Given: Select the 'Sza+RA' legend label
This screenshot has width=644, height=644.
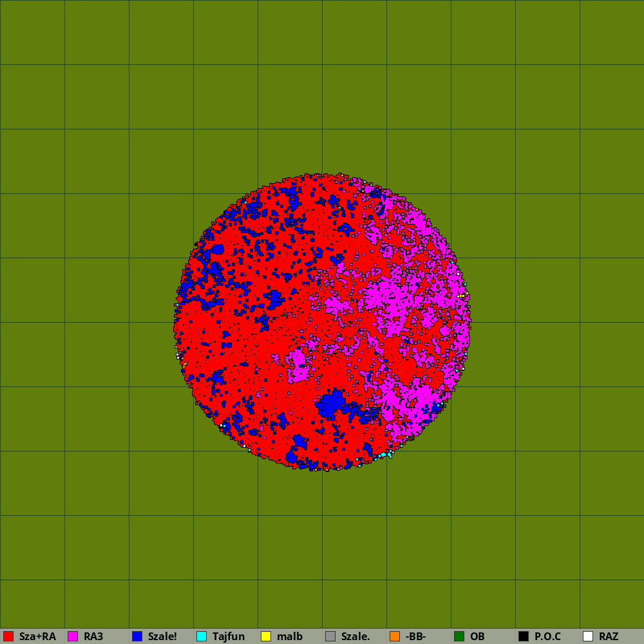Looking at the screenshot, I should [x=37, y=636].
